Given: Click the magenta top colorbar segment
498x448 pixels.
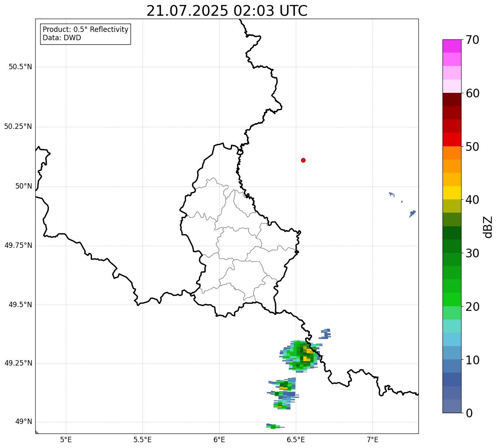Looking at the screenshot, I should 452,46.
